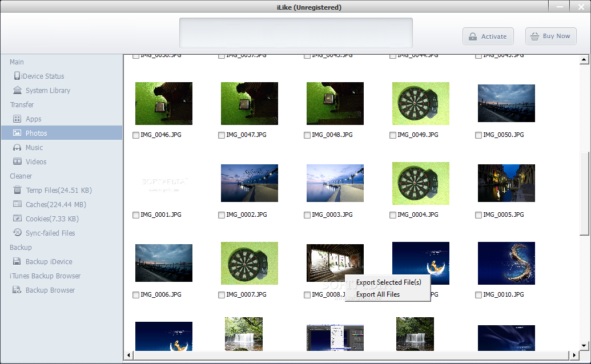The height and width of the screenshot is (364, 591).
Task: Click the Caches icon in sidebar
Action: click(17, 204)
